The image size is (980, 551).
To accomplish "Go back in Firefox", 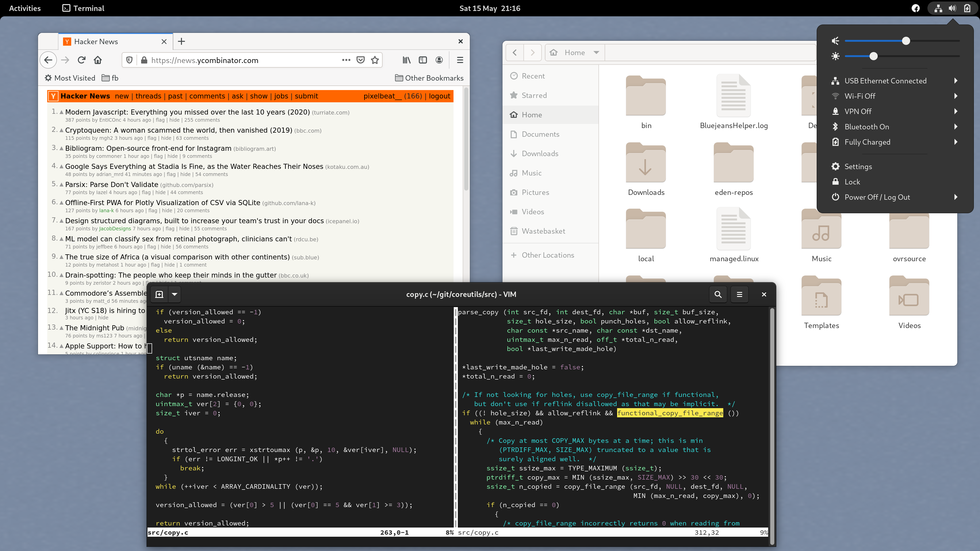I will click(x=48, y=60).
